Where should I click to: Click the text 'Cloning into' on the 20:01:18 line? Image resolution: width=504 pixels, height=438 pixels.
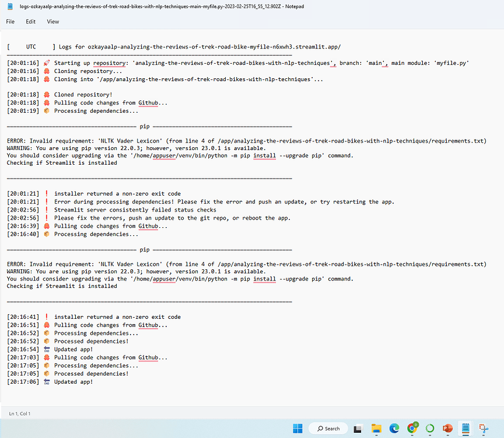pyautogui.click(x=73, y=79)
